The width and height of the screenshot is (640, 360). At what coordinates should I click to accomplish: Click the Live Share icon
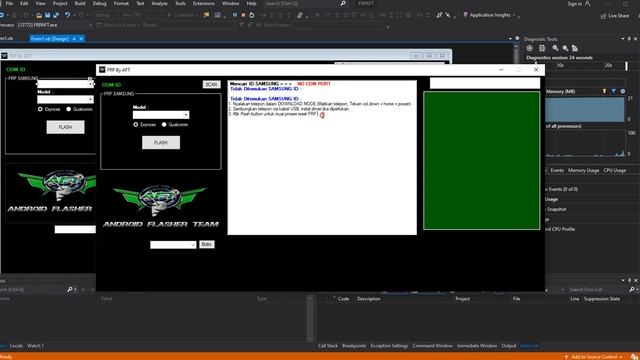[x=603, y=16]
